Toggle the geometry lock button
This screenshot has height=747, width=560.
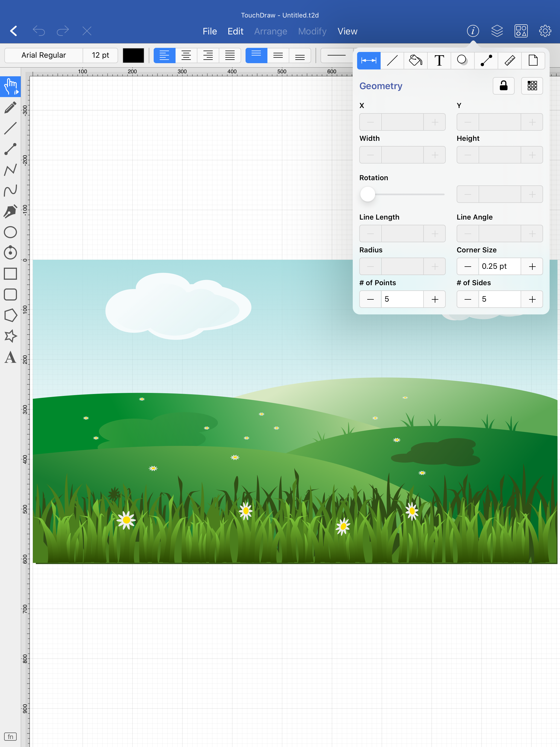pos(503,86)
